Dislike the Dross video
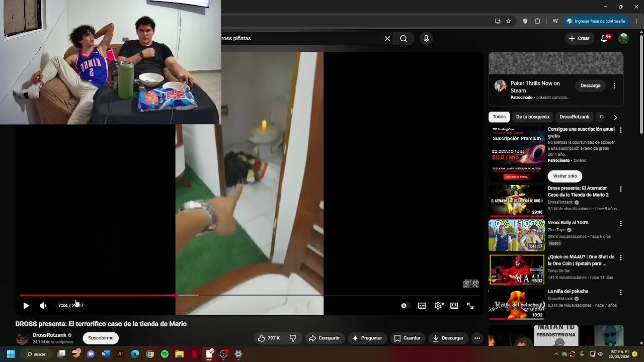Screen dimensions: 644x362 coord(293,338)
